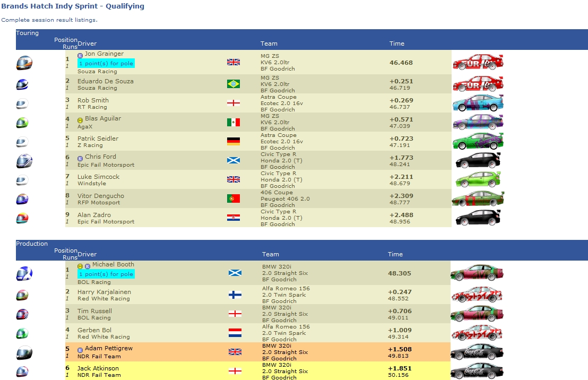588x380 pixels.
Task: Click Eduardo De Souza's helmet icon
Action: [22, 84]
